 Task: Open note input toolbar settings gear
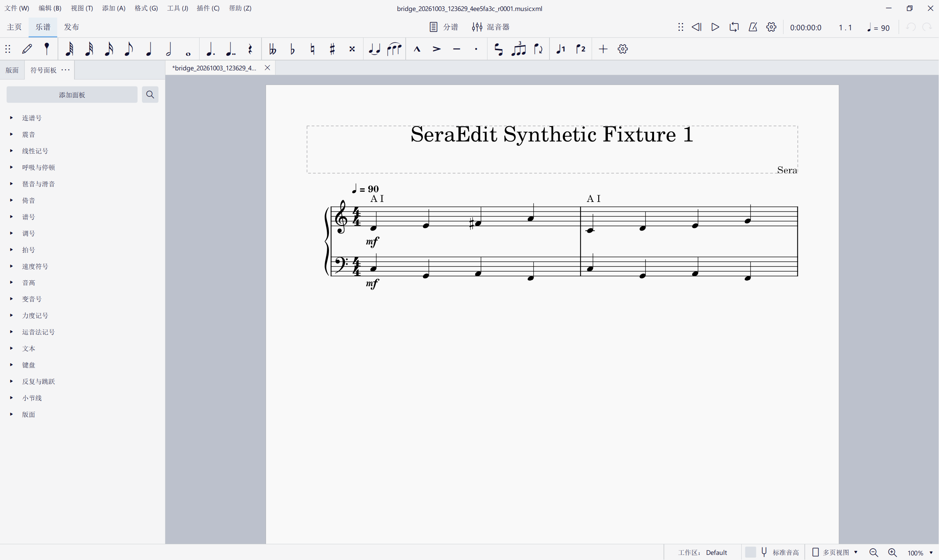pyautogui.click(x=623, y=49)
